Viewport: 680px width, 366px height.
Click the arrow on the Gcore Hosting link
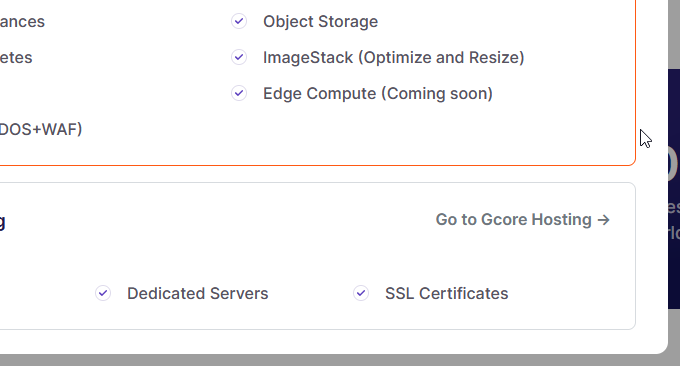coord(604,220)
